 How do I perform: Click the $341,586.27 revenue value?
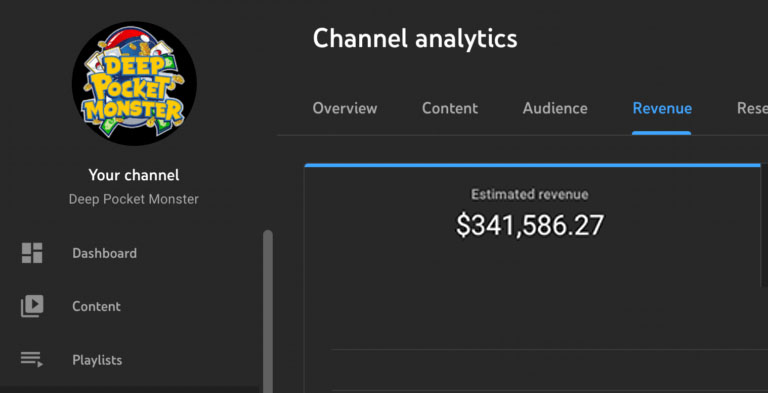[530, 226]
